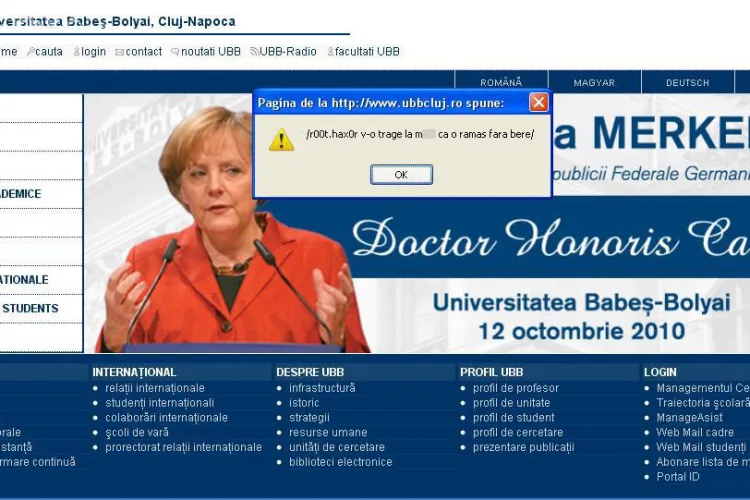
Task: Open noutati UBB in the top navigation
Action: click(210, 52)
